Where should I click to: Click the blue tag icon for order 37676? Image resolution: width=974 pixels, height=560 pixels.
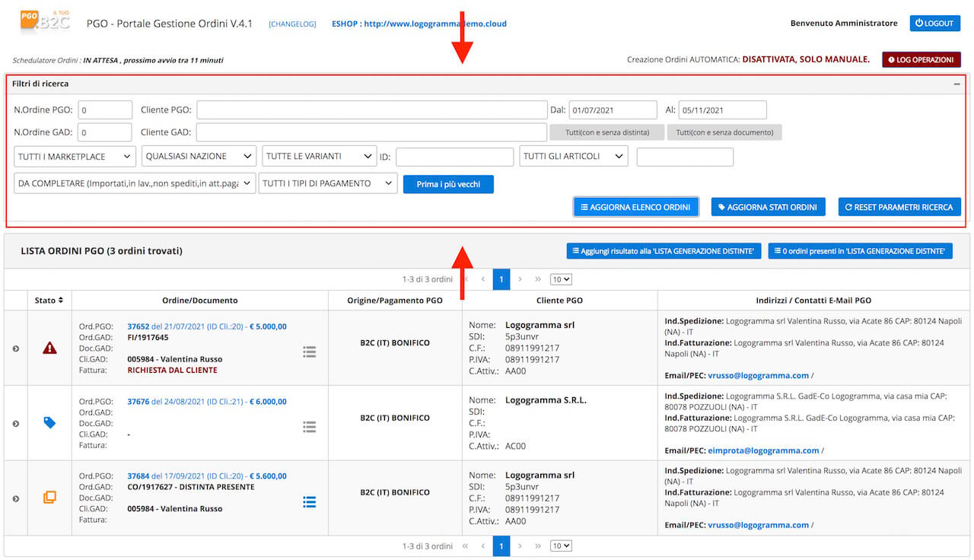(x=49, y=422)
